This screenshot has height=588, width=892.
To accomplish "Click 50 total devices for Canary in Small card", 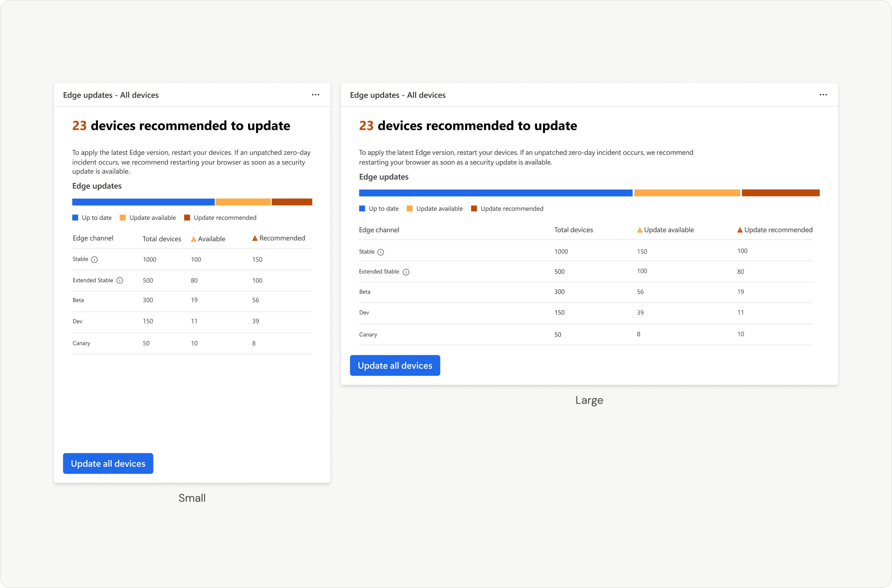I will tap(146, 343).
